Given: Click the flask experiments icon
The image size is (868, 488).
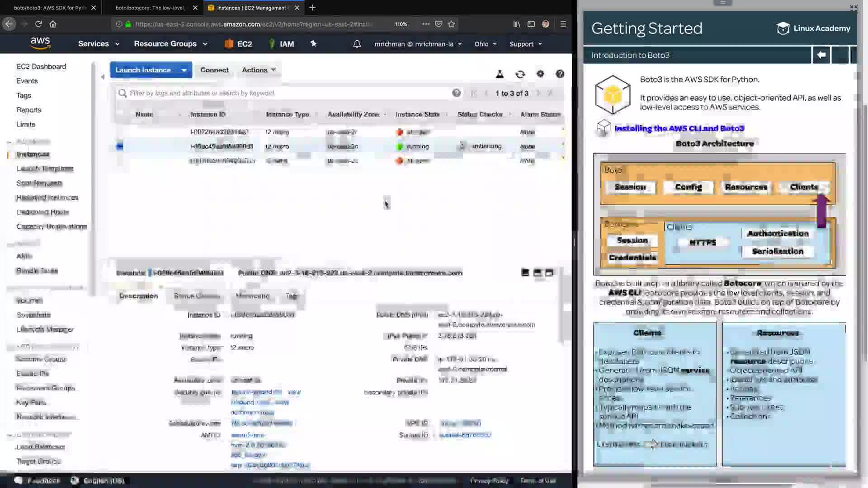Looking at the screenshot, I should click(500, 74).
